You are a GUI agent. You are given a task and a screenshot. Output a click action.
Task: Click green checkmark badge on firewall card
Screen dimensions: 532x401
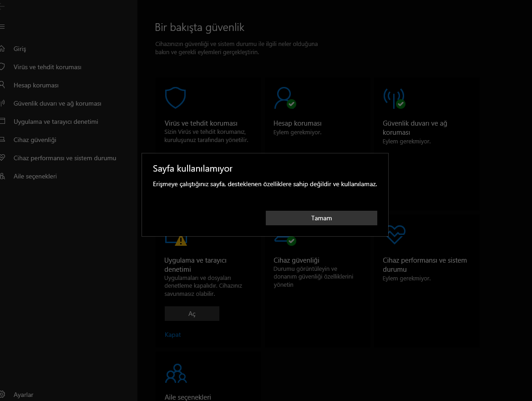click(x=400, y=104)
